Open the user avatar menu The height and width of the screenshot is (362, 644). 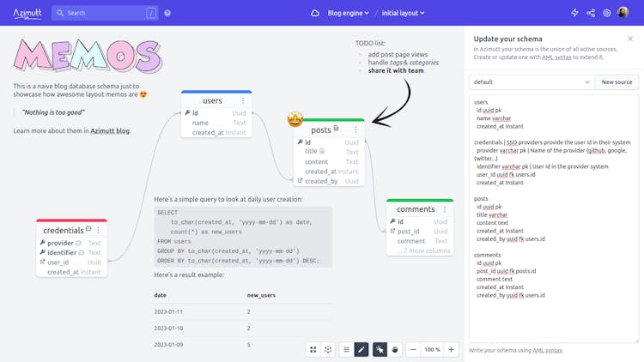(623, 12)
